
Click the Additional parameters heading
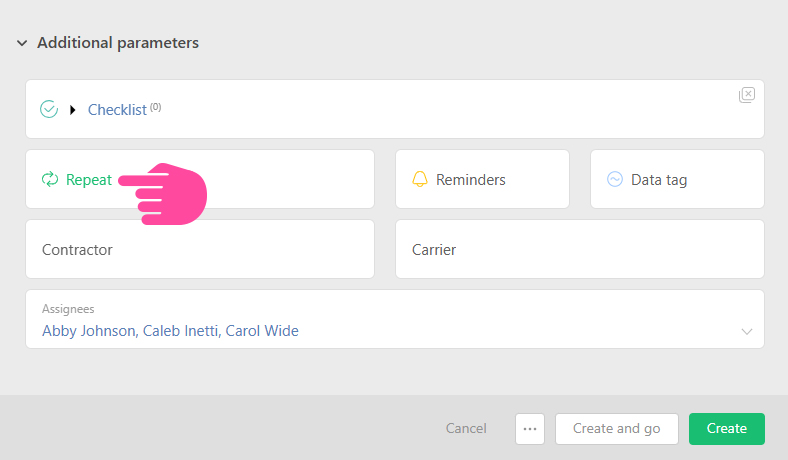click(118, 43)
